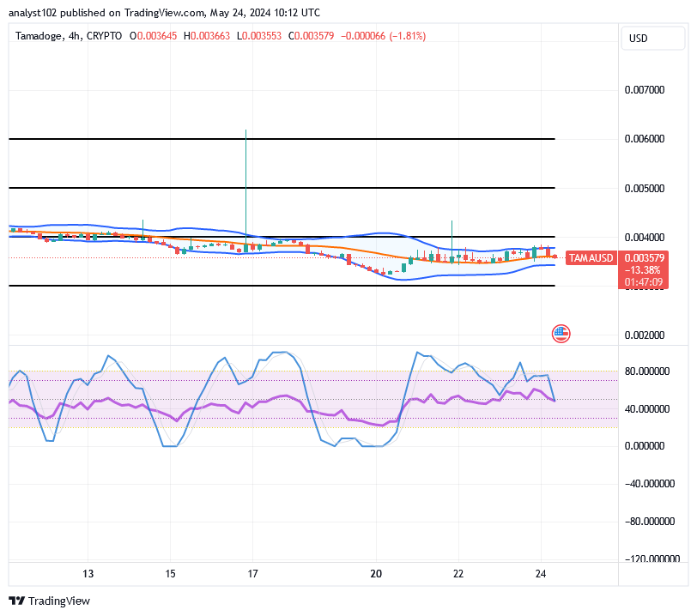The height and width of the screenshot is (616, 697).
Task: Click the −0.000066 (−1.81%) change text
Action: [x=383, y=36]
